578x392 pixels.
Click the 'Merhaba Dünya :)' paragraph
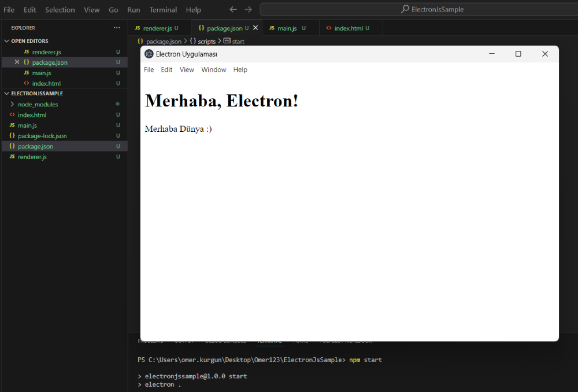179,129
